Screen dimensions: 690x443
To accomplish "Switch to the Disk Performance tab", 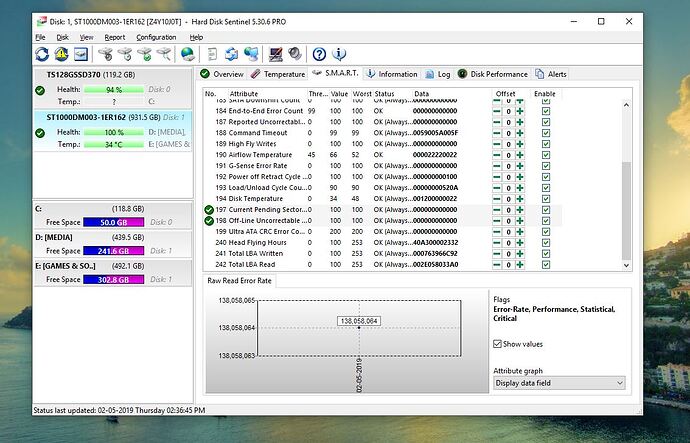I will 486,74.
